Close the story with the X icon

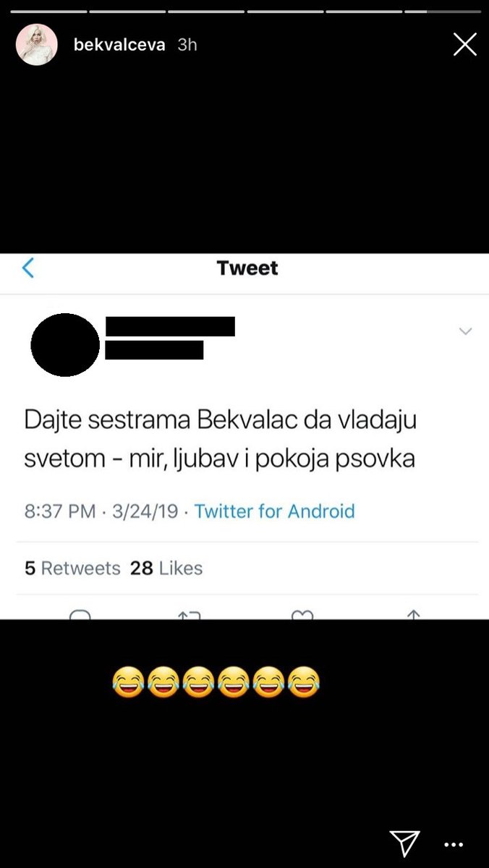465,45
